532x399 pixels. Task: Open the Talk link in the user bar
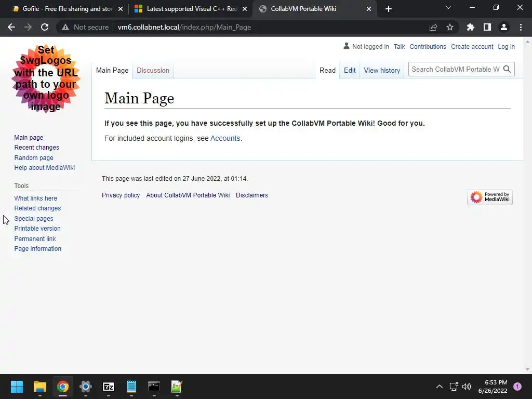(x=400, y=46)
